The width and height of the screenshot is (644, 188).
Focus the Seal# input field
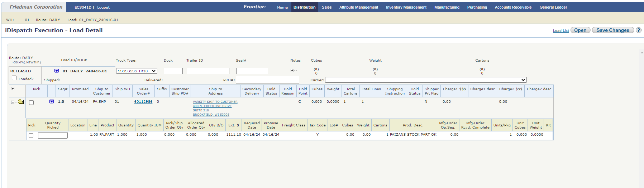[252, 71]
